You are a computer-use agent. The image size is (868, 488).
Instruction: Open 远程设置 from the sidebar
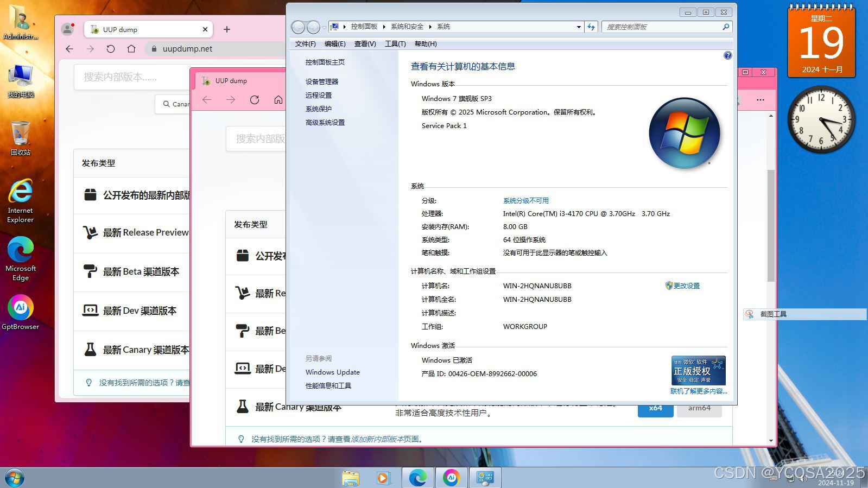tap(318, 95)
